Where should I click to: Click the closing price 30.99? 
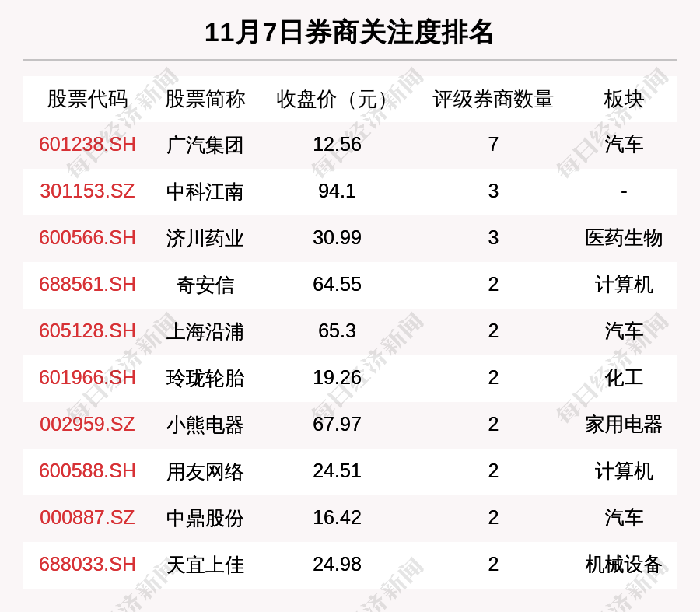[x=337, y=237]
